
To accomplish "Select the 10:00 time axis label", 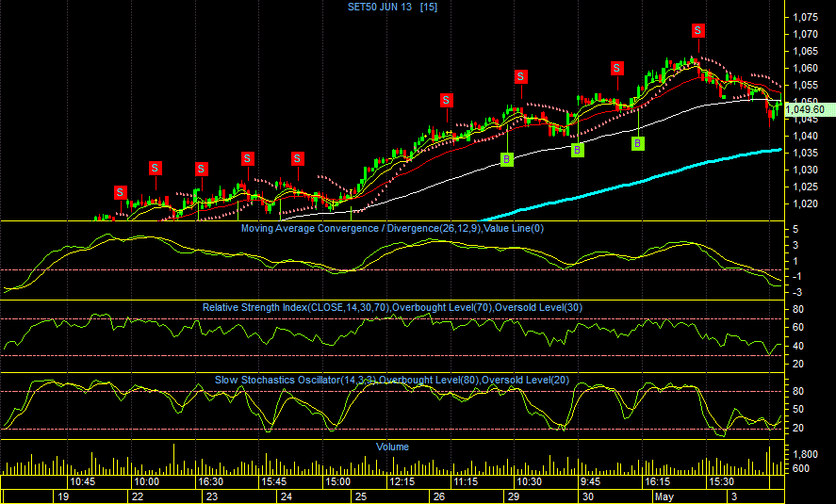I will (147, 482).
